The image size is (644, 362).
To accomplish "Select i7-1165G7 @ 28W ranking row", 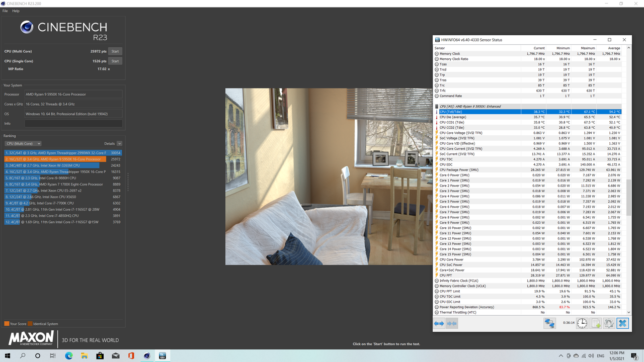I will pos(63,210).
